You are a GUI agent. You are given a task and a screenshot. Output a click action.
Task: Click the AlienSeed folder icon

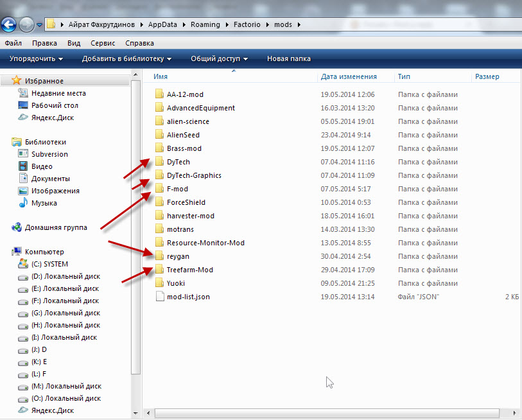[x=159, y=135]
